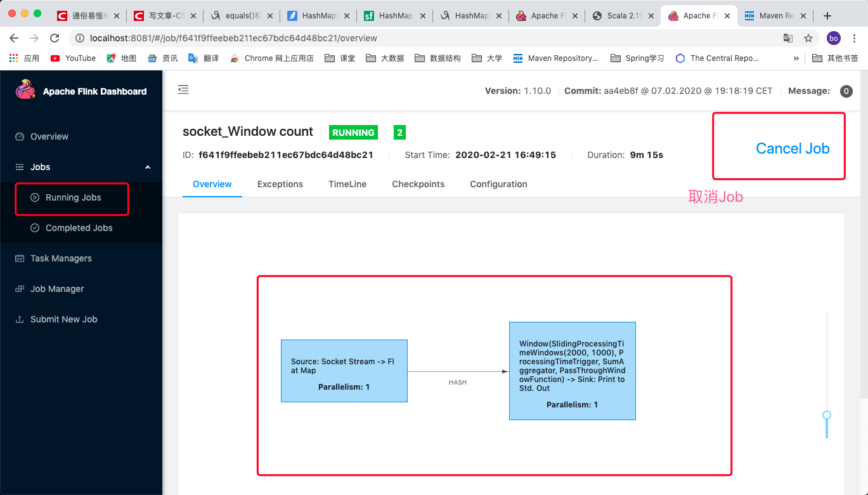Open the browser profile avatar bo
The image size is (868, 495).
tap(834, 38)
